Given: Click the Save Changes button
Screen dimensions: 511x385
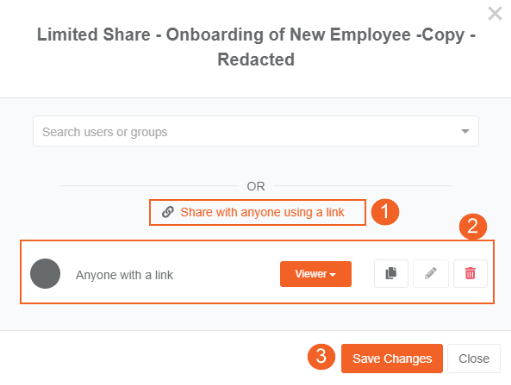Looking at the screenshot, I should coord(392,358).
